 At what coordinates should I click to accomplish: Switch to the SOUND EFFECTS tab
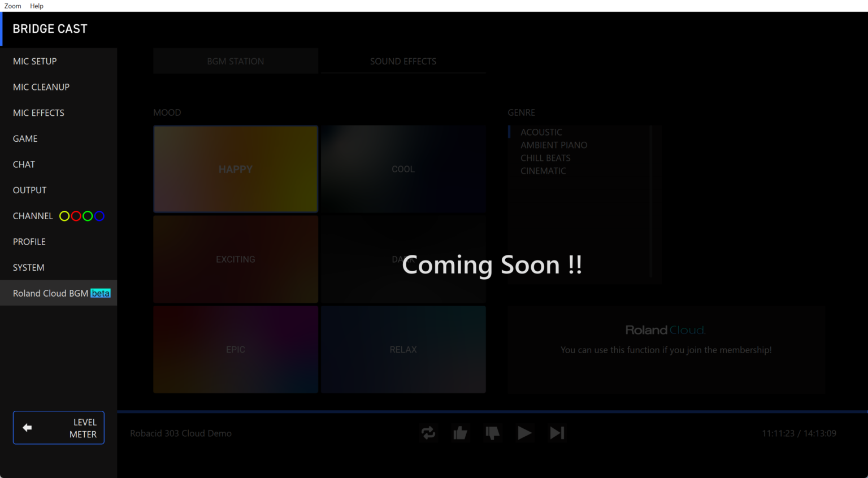(x=403, y=61)
